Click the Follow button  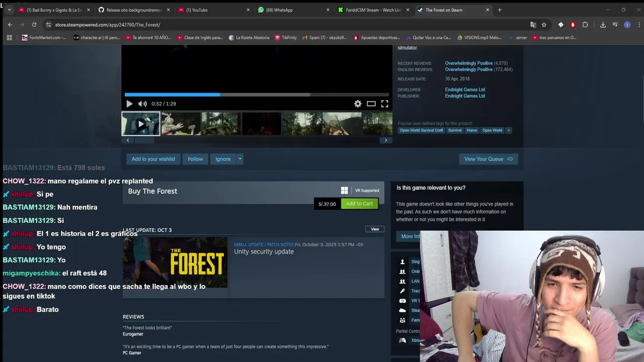click(195, 159)
